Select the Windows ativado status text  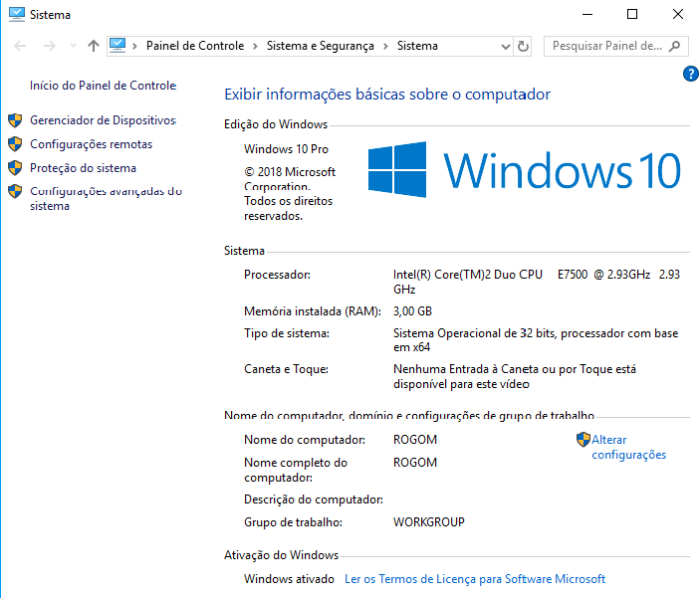(290, 579)
